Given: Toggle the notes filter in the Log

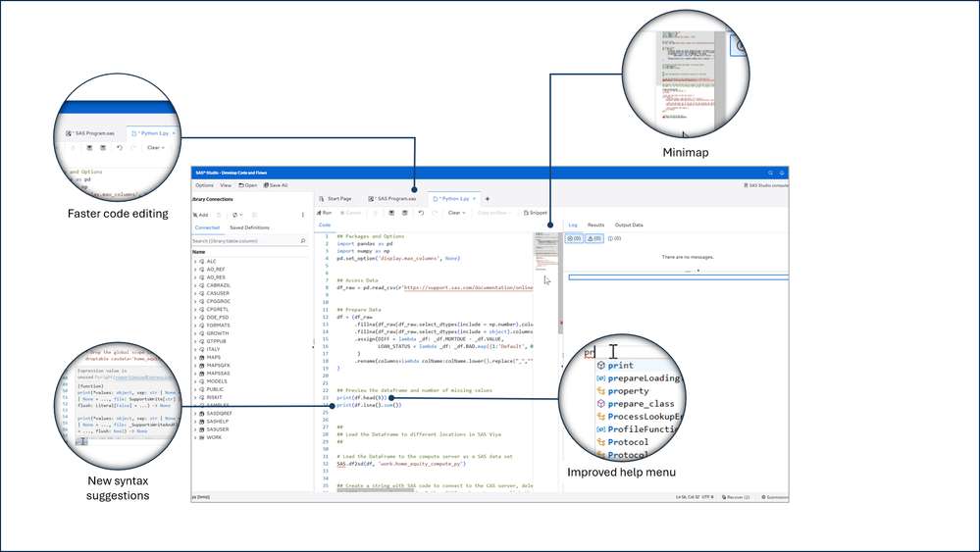Looking at the screenshot, I should tap(614, 238).
